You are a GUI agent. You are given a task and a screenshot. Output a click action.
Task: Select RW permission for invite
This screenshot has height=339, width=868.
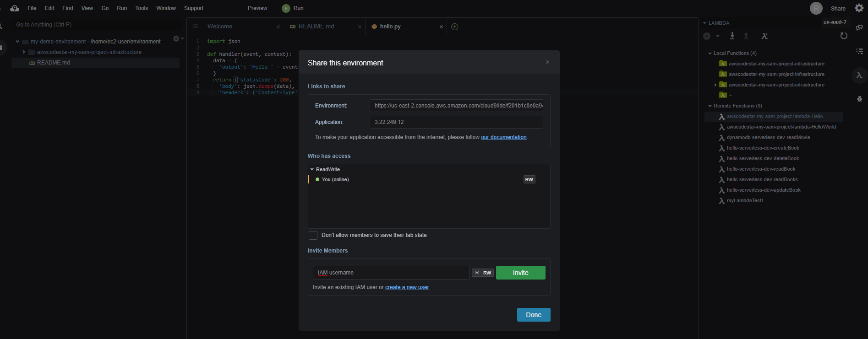(487, 273)
